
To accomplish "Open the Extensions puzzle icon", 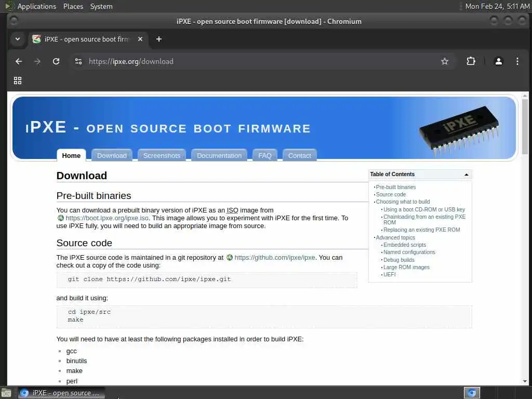I will coord(471,61).
